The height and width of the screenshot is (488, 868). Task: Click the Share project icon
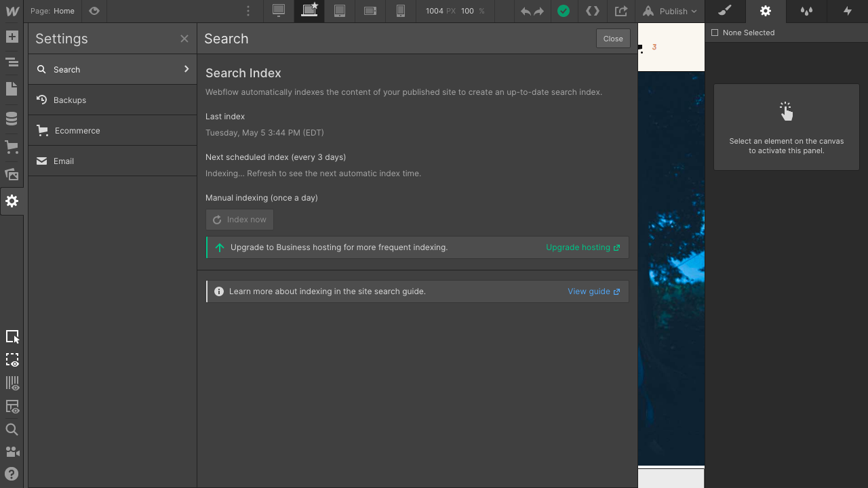tap(621, 11)
